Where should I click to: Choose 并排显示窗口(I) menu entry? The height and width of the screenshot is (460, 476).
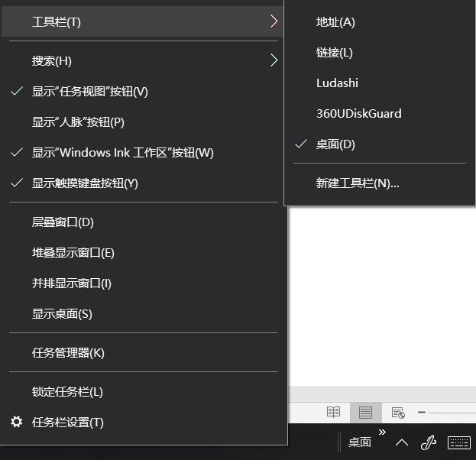coord(144,283)
